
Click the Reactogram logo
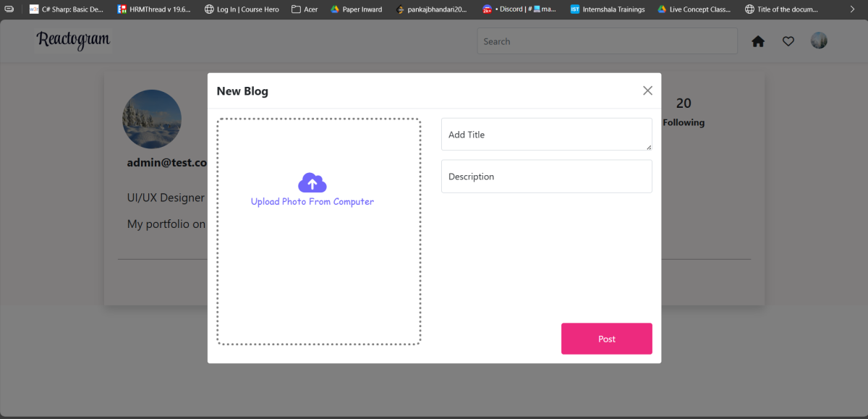pos(74,41)
